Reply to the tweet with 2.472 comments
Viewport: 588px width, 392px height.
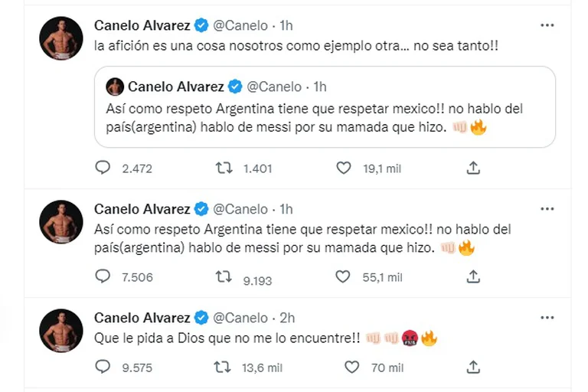[103, 168]
